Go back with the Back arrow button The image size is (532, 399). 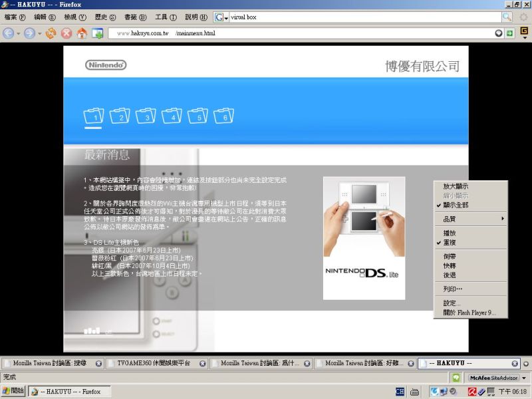coord(9,33)
